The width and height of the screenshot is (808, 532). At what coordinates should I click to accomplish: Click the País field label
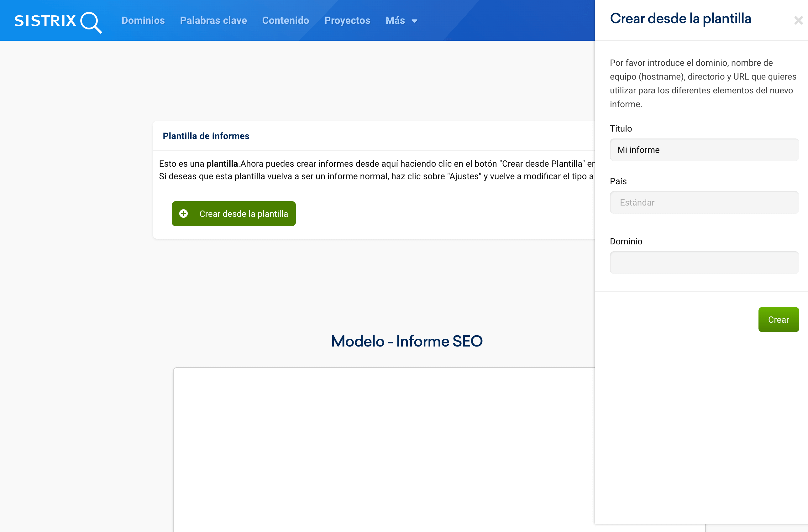618,181
